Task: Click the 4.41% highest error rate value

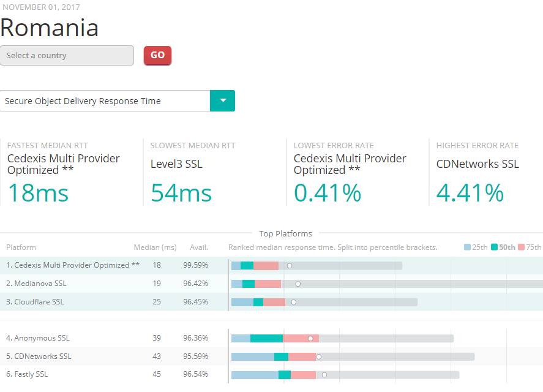Action: coord(470,193)
